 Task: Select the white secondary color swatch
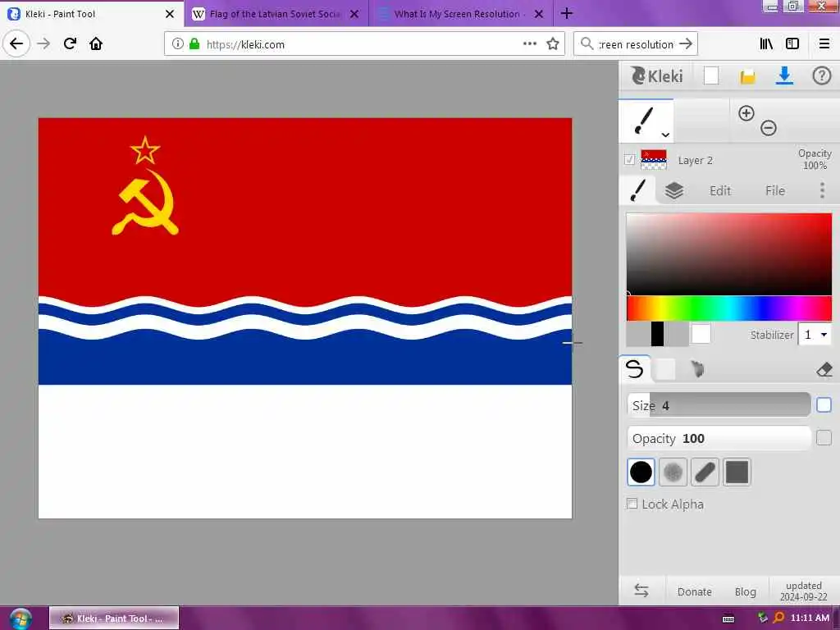(x=701, y=334)
